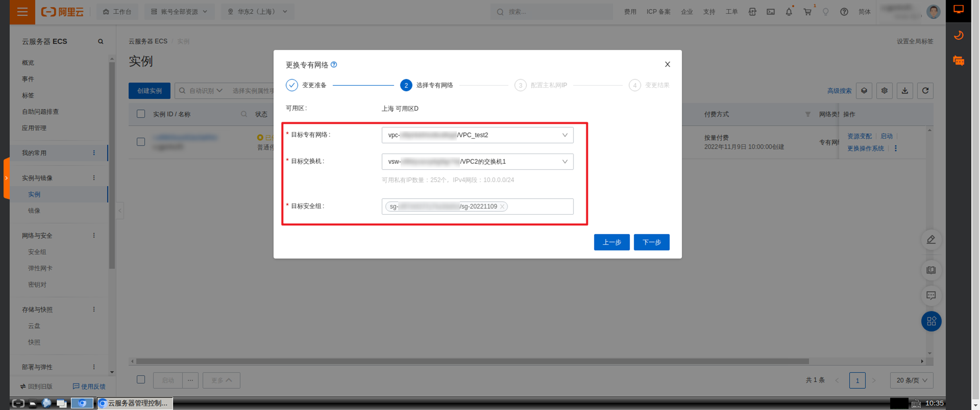Viewport: 980px width, 410px height.
Task: Expand the target vSwitch dropdown
Action: (x=477, y=162)
